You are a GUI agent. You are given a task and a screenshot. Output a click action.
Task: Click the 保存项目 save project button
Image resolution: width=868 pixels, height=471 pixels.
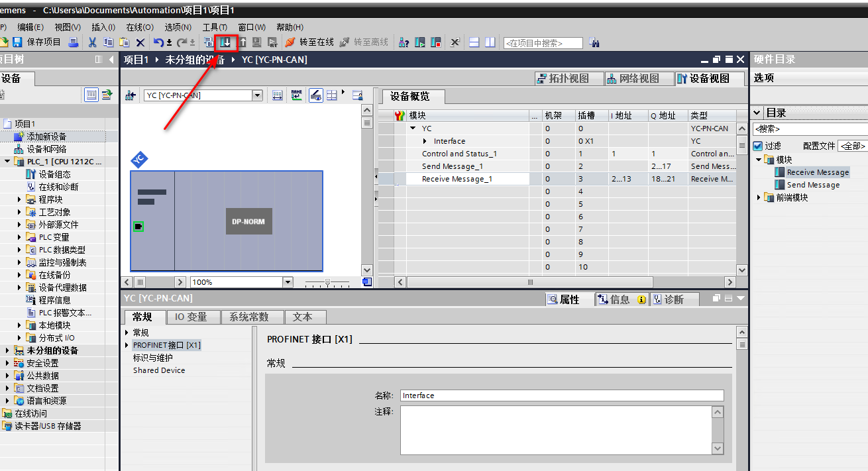click(x=37, y=42)
